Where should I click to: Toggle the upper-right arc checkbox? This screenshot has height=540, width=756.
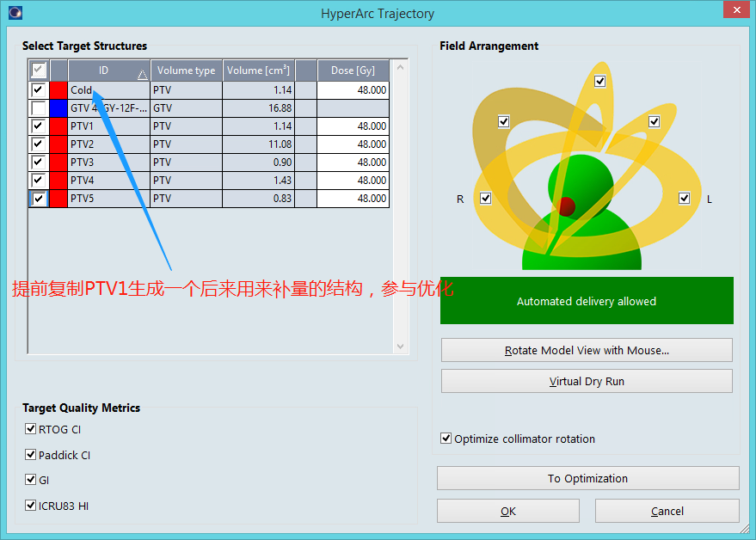tap(654, 121)
